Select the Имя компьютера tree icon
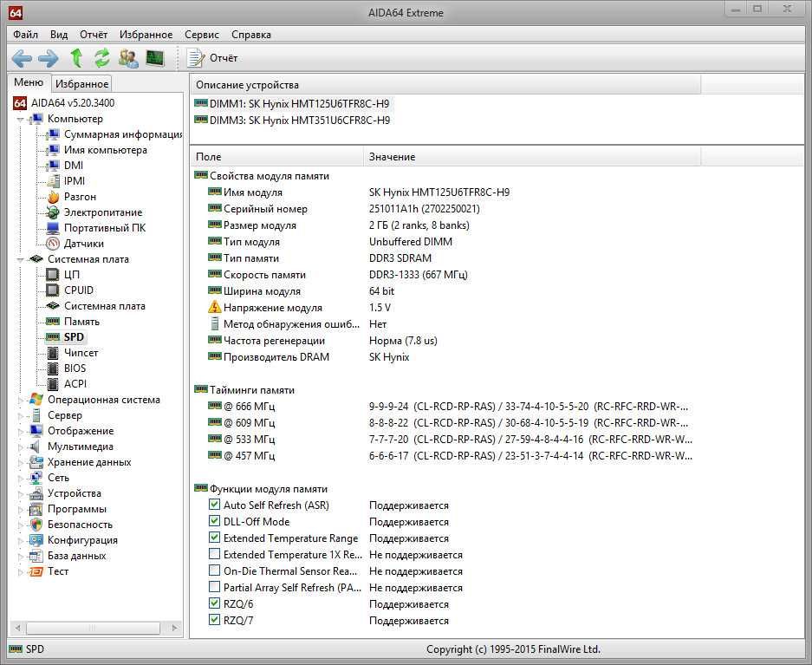The image size is (812, 665). (x=53, y=150)
